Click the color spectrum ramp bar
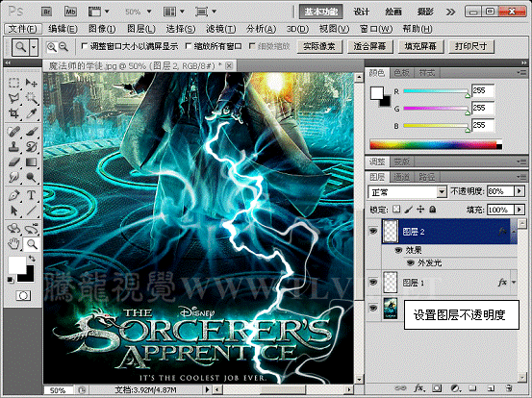This screenshot has height=398, width=532. click(436, 145)
